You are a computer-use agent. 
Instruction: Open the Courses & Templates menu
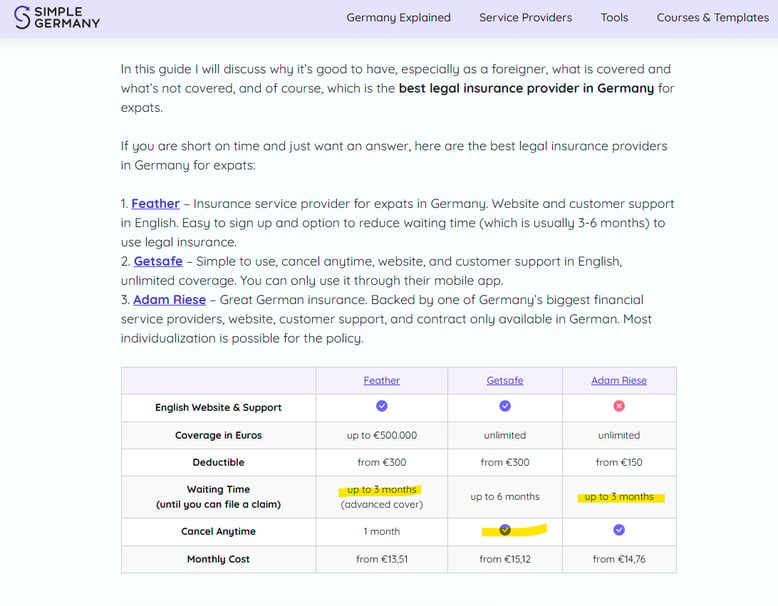(713, 17)
